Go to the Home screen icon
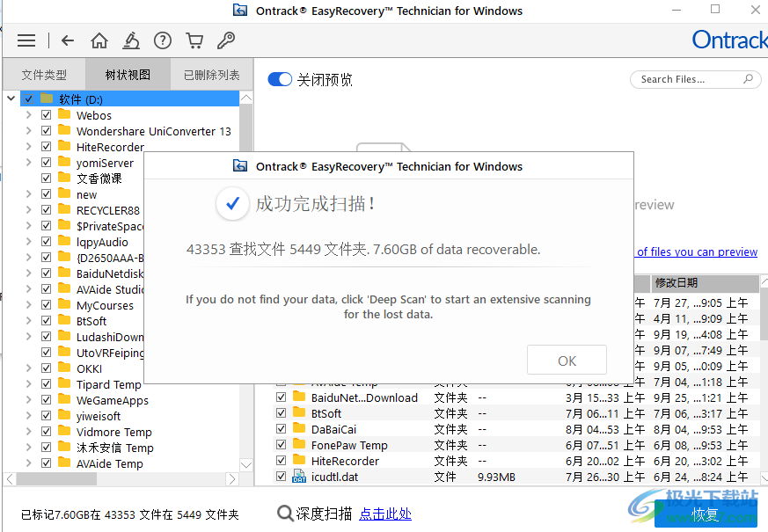This screenshot has width=768, height=532. click(99, 40)
